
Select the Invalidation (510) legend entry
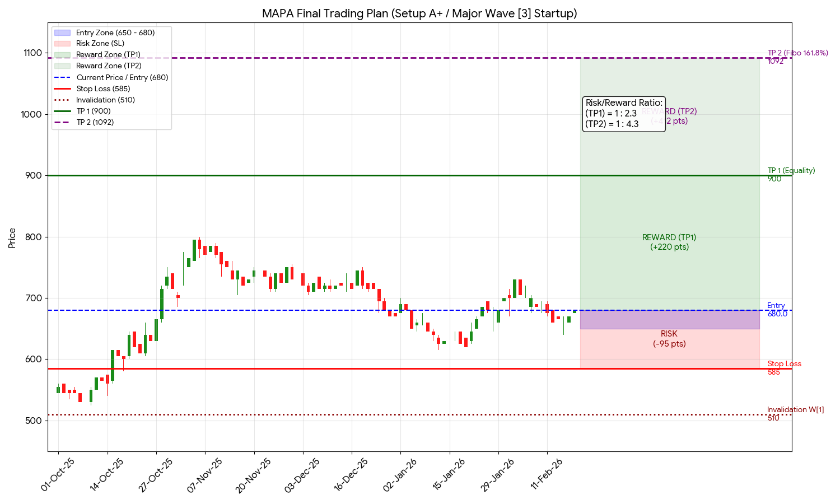tap(105, 100)
